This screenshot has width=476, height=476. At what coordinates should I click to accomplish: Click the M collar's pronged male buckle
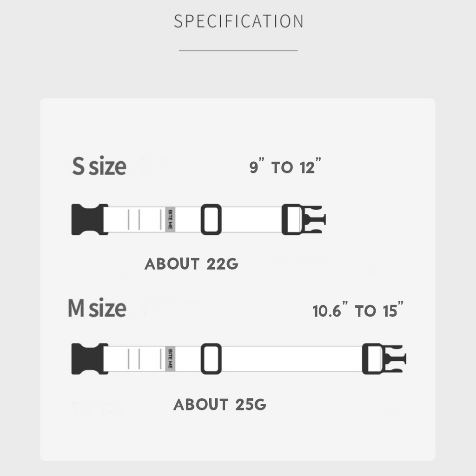[383, 359]
